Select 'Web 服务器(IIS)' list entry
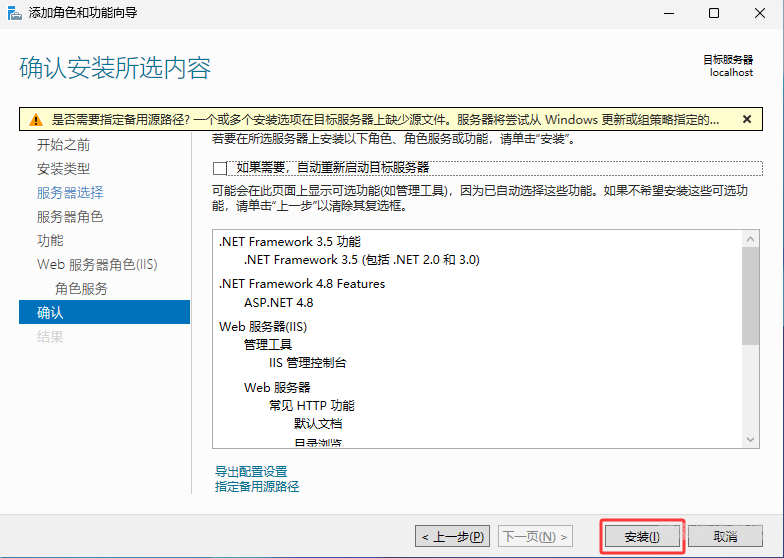The height and width of the screenshot is (558, 784). coord(263,327)
